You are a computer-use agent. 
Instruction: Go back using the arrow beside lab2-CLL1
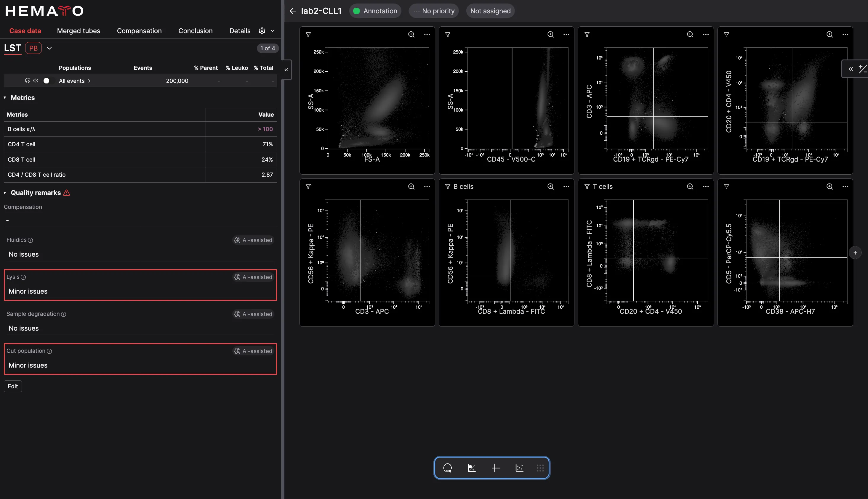(292, 11)
